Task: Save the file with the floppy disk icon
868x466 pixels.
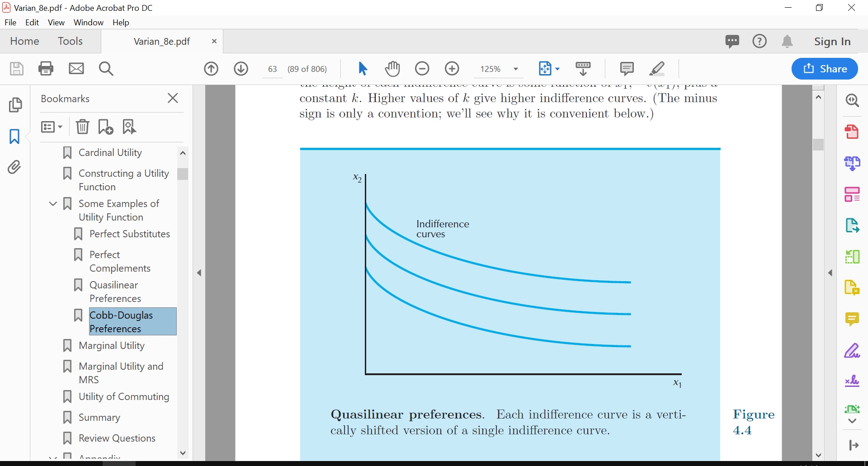Action: pyautogui.click(x=17, y=69)
